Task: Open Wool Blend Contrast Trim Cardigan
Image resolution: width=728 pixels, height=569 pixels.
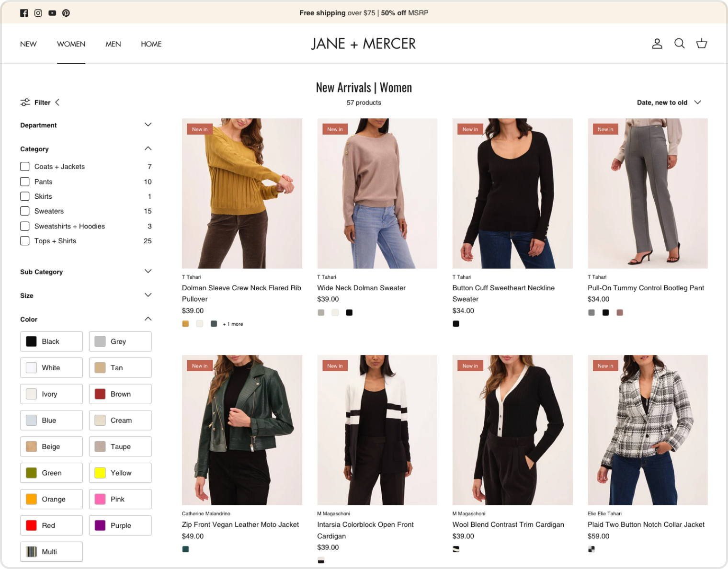Action: click(508, 524)
